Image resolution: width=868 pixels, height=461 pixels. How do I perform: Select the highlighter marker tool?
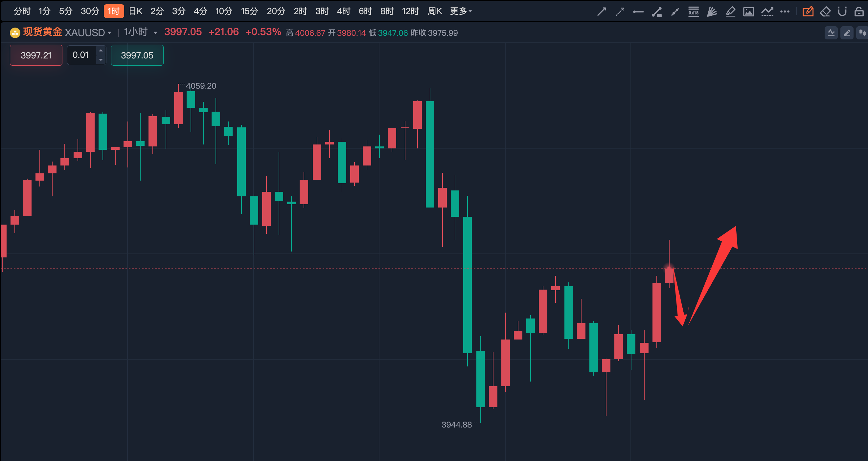(x=730, y=12)
